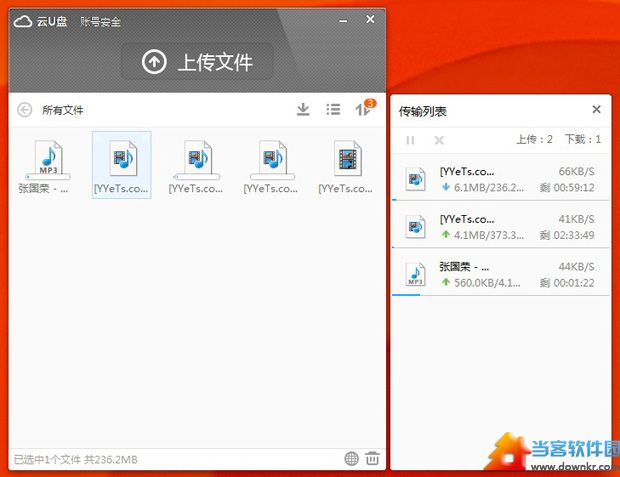Select the 张国荣 MP3 file thumbnail
620x477 pixels.
(47, 166)
